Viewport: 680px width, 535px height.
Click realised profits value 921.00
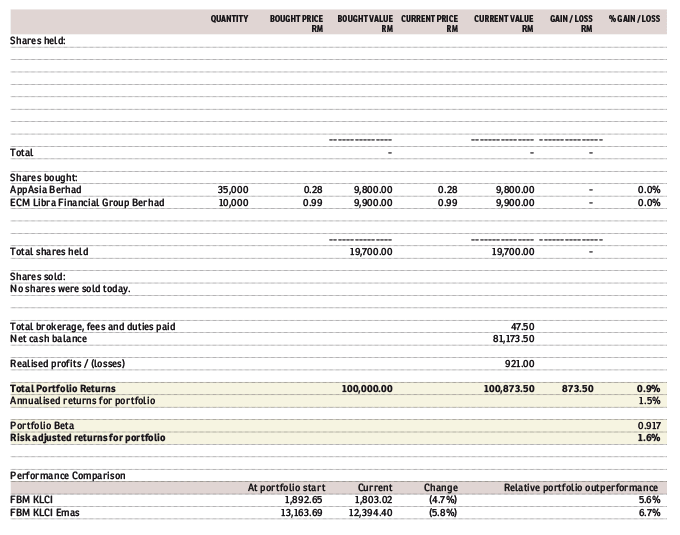(519, 363)
